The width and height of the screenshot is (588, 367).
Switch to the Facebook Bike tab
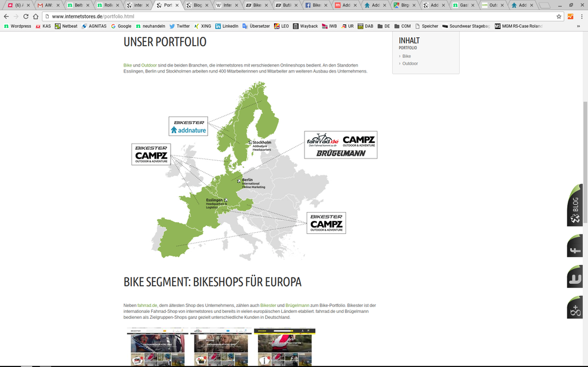(316, 5)
